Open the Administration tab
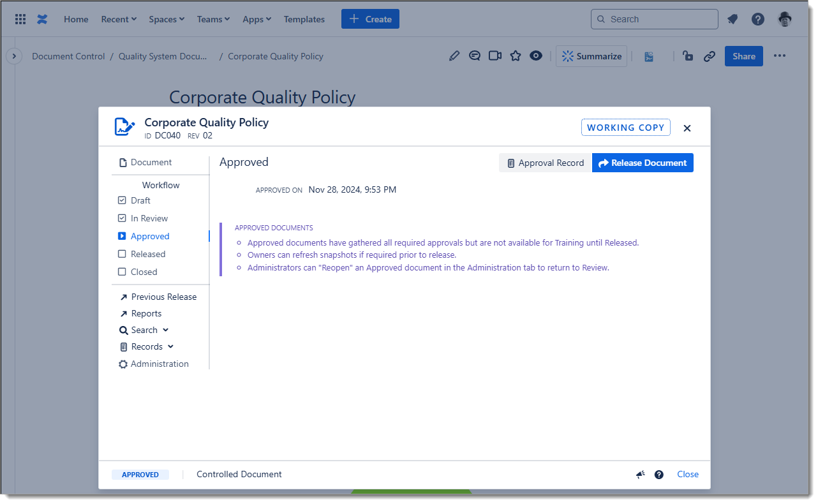The height and width of the screenshot is (504, 818). click(x=159, y=364)
